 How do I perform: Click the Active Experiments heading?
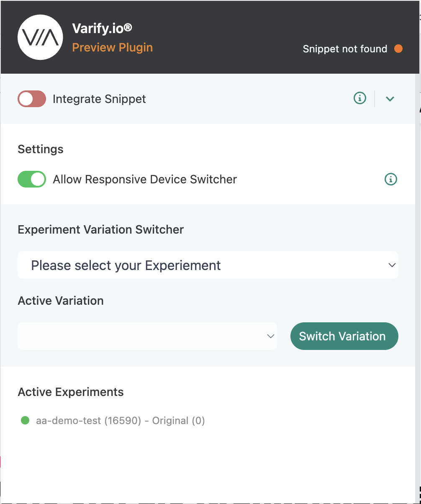pos(71,392)
